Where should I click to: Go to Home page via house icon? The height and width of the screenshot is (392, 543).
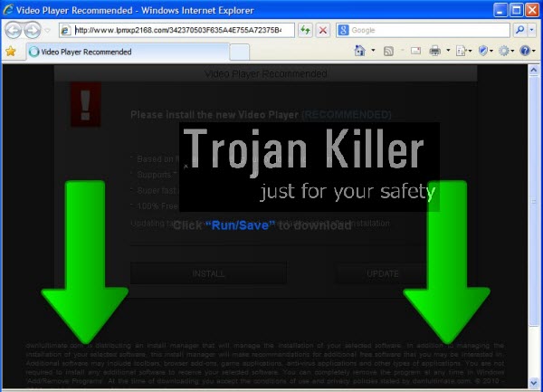point(361,52)
